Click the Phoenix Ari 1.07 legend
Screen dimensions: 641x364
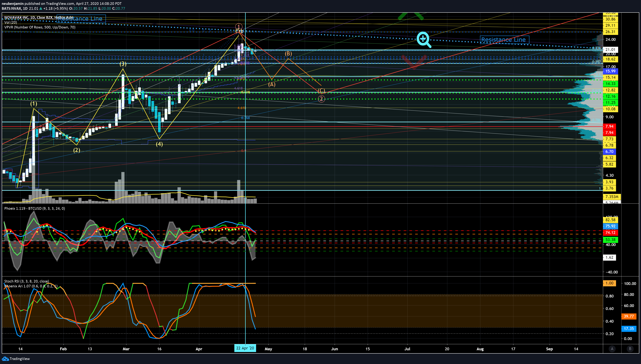point(31,286)
